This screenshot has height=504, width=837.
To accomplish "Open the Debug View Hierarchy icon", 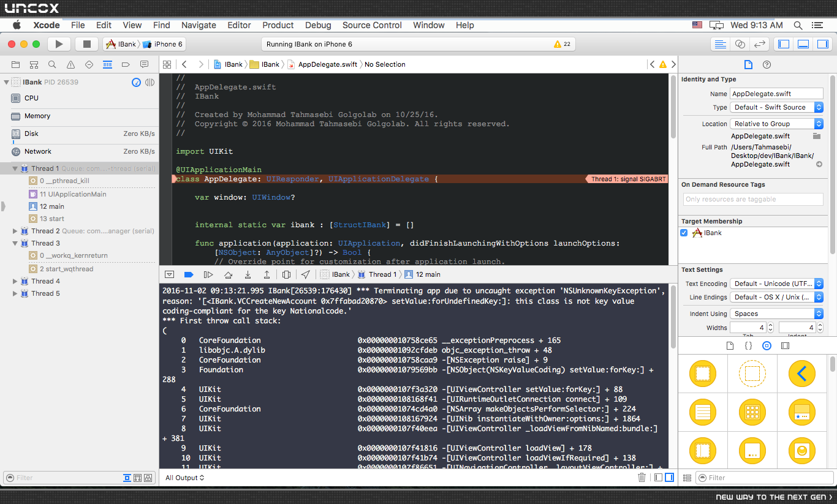I will click(286, 274).
